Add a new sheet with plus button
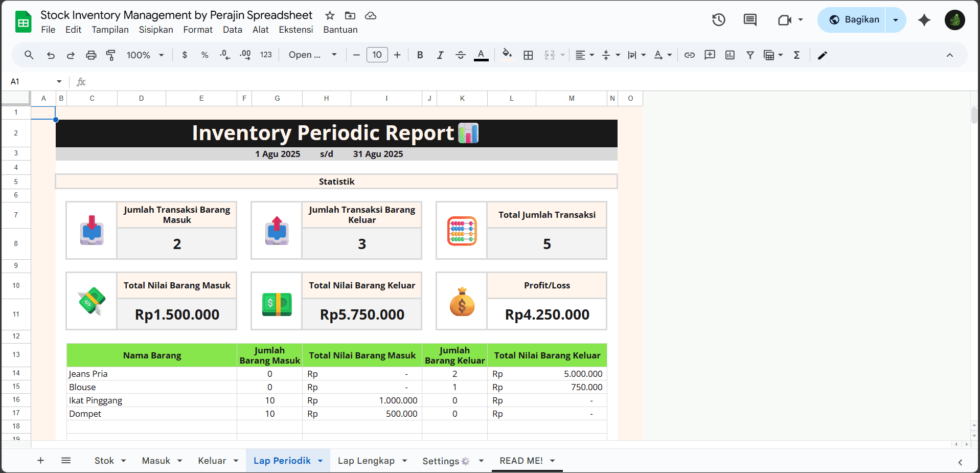 [x=40, y=461]
